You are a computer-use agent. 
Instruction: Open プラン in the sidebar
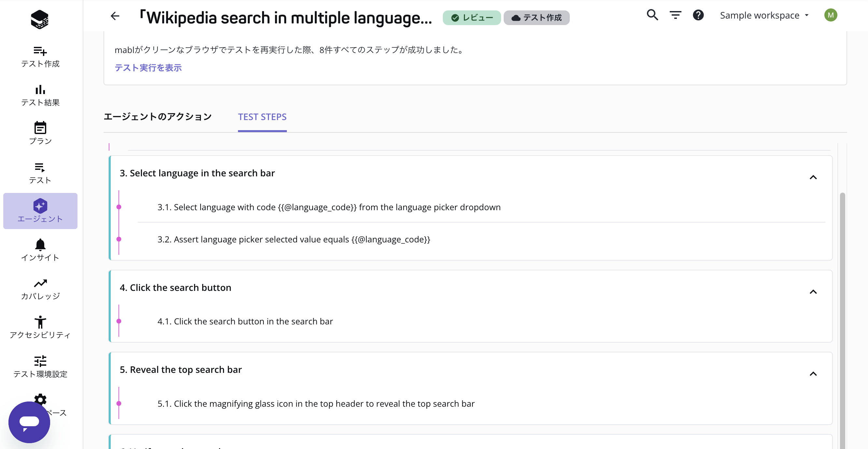[40, 134]
